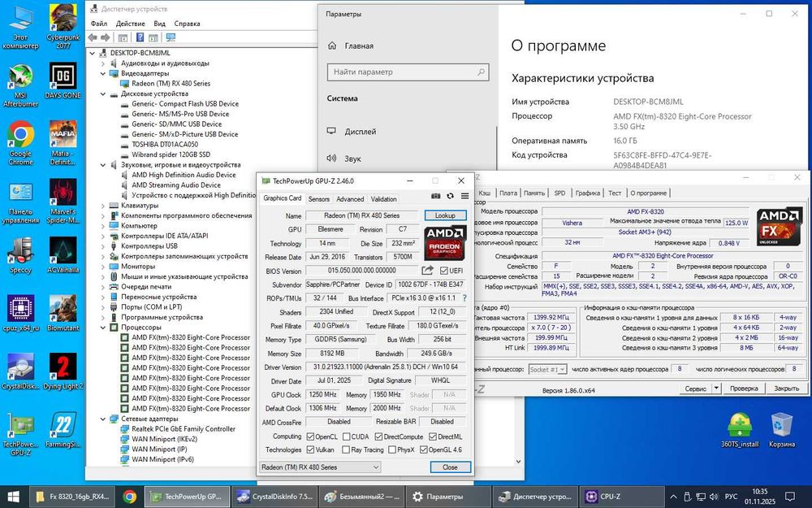Open the notification center icon in taskbar
This screenshot has width=812, height=508.
tap(790, 497)
